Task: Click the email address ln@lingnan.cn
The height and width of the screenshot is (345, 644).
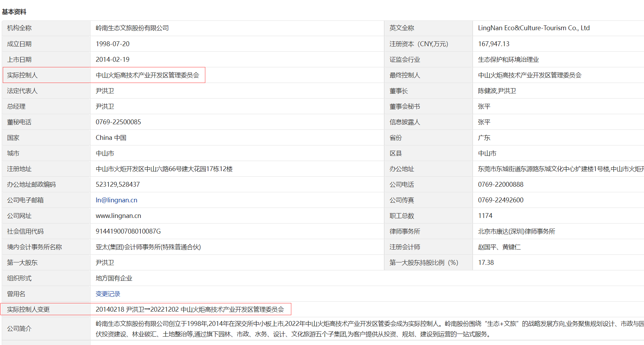Action: pos(117,200)
